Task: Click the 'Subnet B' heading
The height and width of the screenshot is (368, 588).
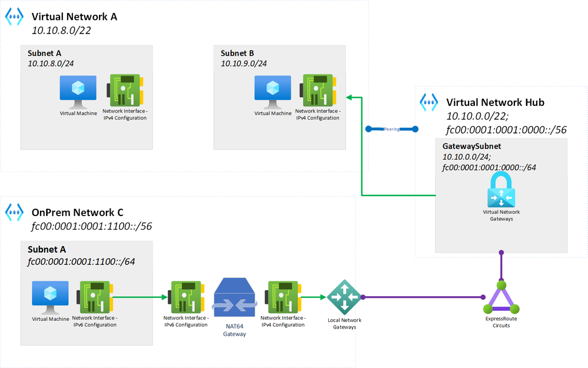Action: (x=237, y=53)
